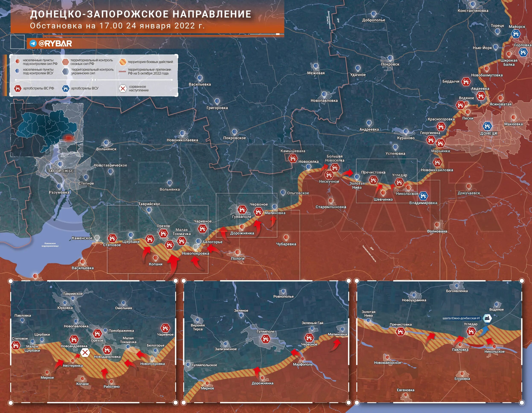
Task: Click the blue shelling icon at Donetsk
Action: click(x=487, y=126)
